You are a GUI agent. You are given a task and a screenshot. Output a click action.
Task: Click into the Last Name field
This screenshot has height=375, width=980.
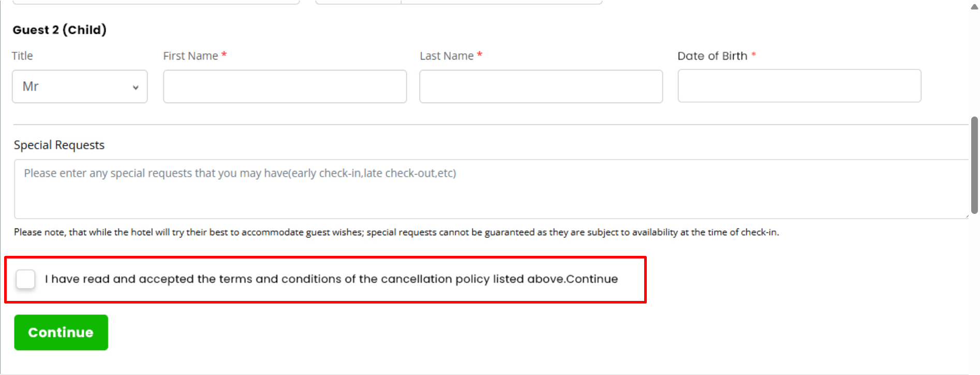[x=541, y=86]
